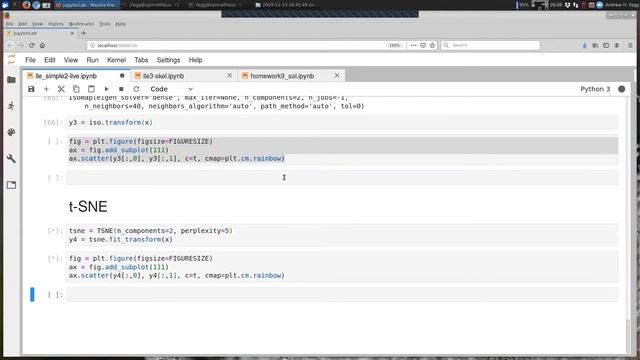Click the Firefox launcher icon in taskbar
The image size is (640, 360).
[x=26, y=5]
